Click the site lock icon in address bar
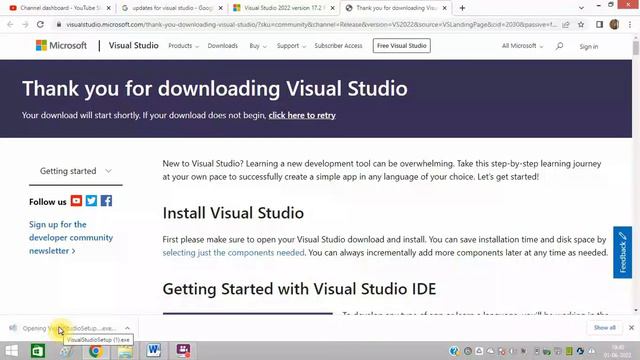This screenshot has width=640, height=360. click(59, 24)
